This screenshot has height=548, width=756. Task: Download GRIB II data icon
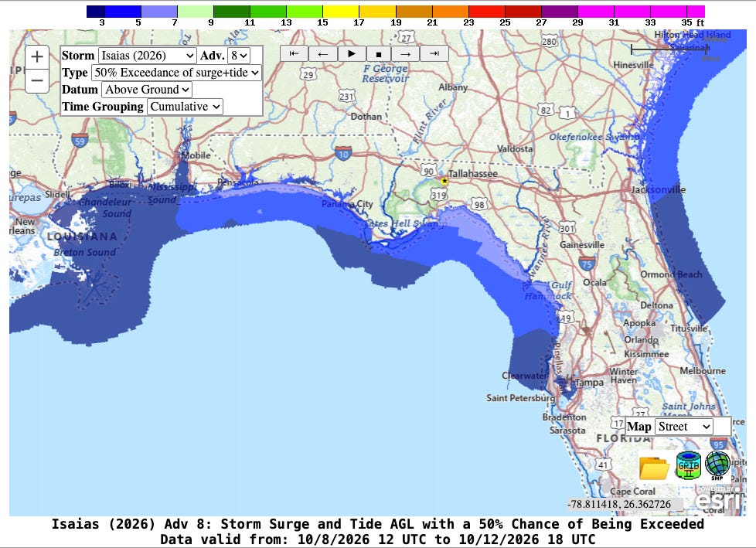(x=688, y=465)
